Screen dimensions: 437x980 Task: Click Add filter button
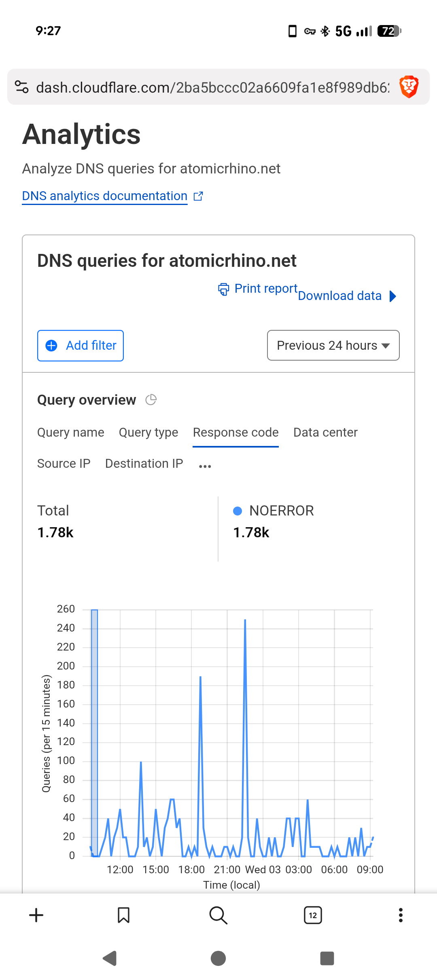click(81, 346)
